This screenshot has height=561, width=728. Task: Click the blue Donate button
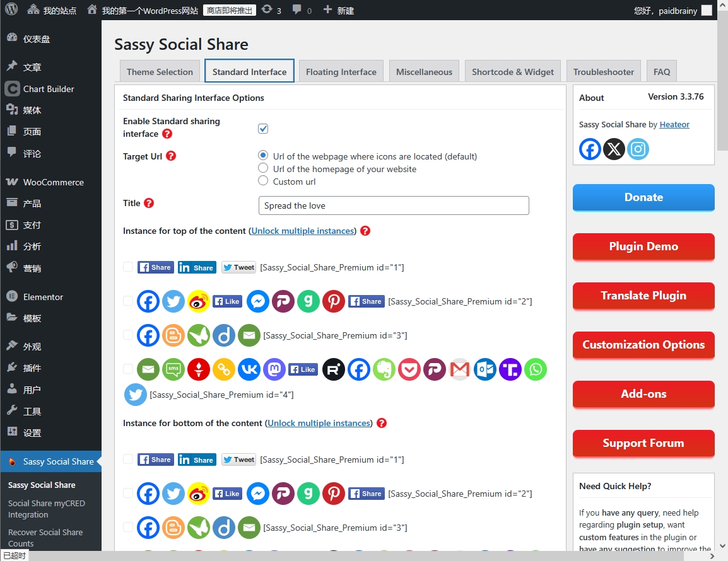click(x=643, y=197)
